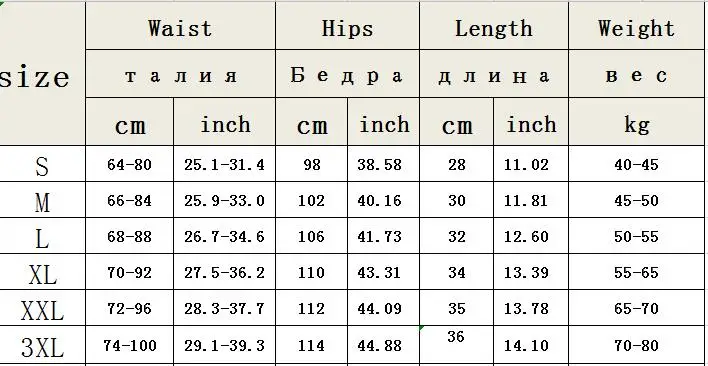Select the длина label cell
Image resolution: width=708 pixels, height=366 pixels.
coord(494,74)
